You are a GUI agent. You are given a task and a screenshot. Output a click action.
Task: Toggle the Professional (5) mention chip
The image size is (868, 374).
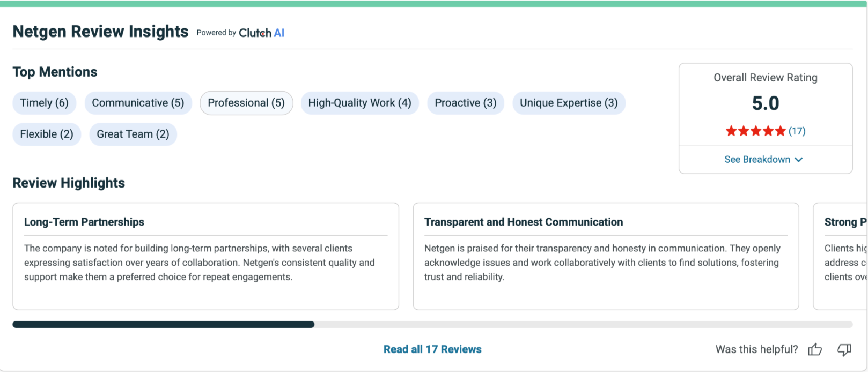click(246, 103)
